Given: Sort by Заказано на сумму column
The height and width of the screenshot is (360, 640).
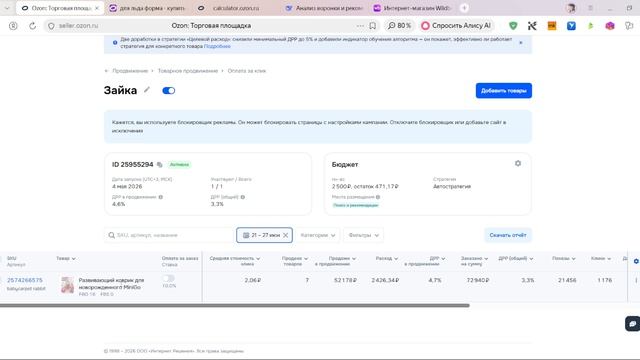Looking at the screenshot, I should click(x=474, y=261).
